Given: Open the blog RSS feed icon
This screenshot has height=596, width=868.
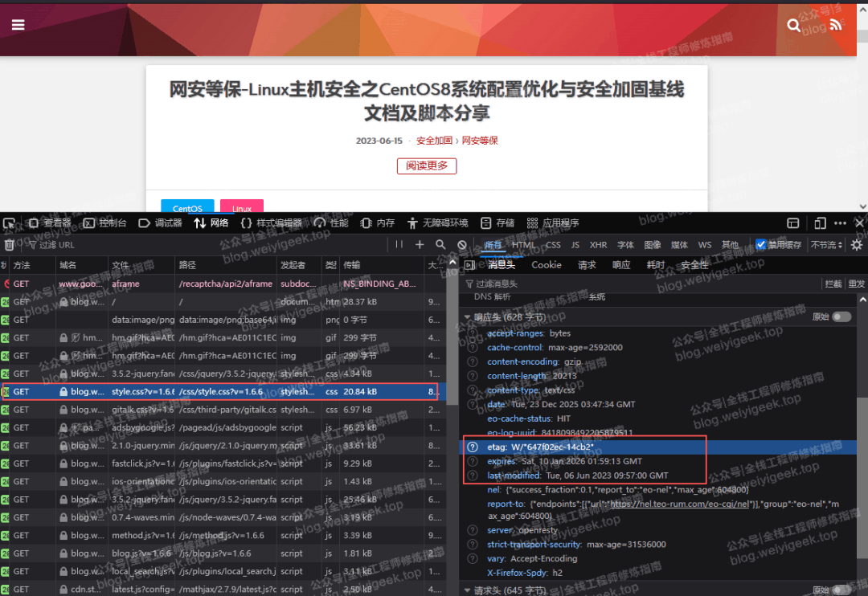Looking at the screenshot, I should [x=836, y=26].
